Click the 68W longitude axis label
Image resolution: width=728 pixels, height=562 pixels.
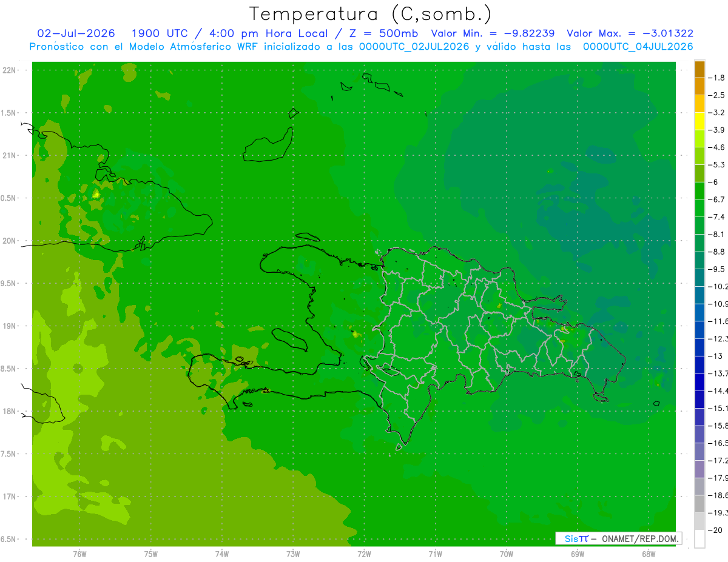click(x=649, y=554)
